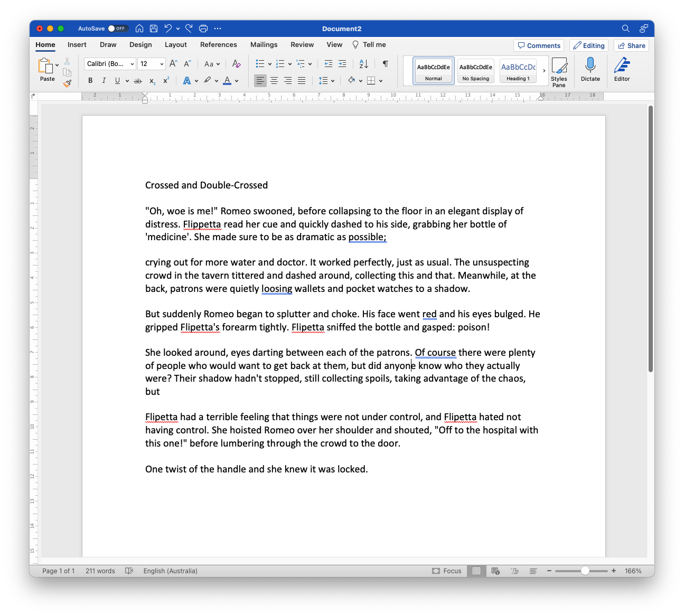Open the font name dropdown
The height and width of the screenshot is (616, 684).
click(x=132, y=64)
